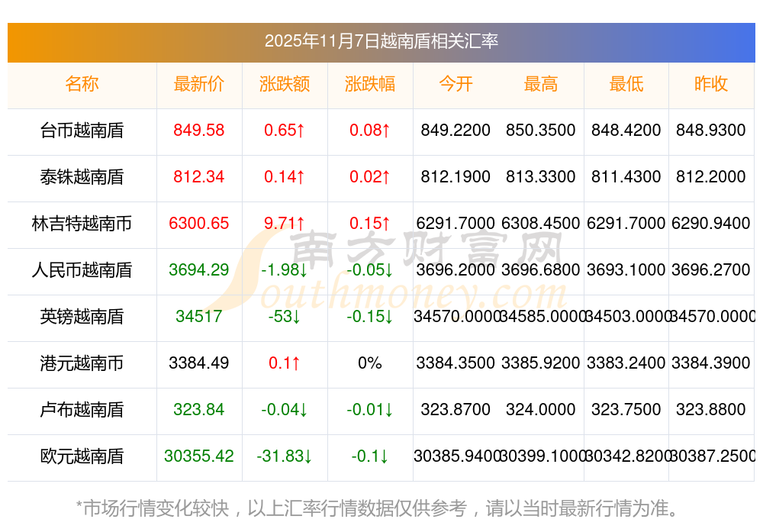
Task: Click change percent -0.05↓
Action: click(x=370, y=269)
